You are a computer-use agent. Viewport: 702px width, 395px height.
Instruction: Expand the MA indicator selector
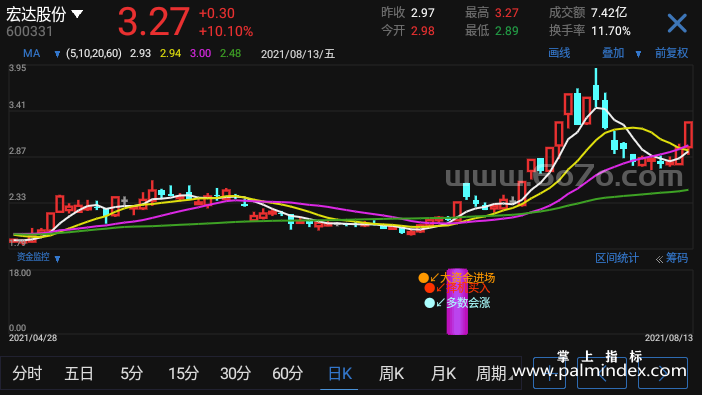click(57, 54)
